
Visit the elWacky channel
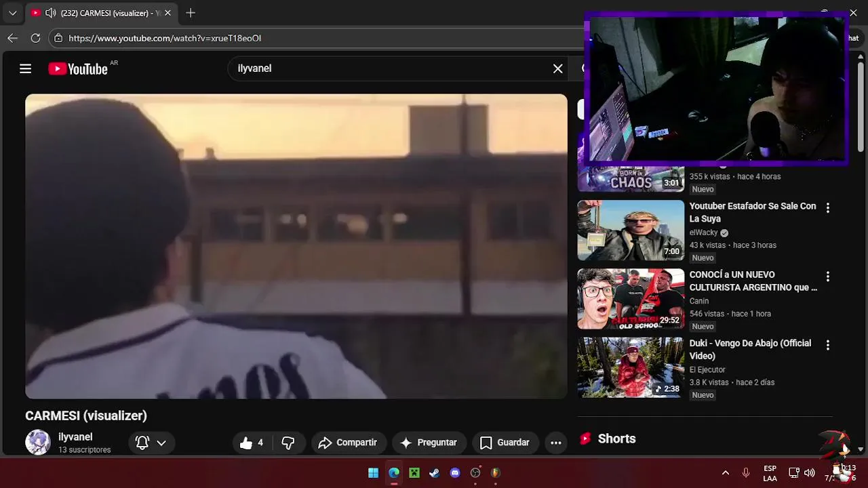[x=703, y=232]
